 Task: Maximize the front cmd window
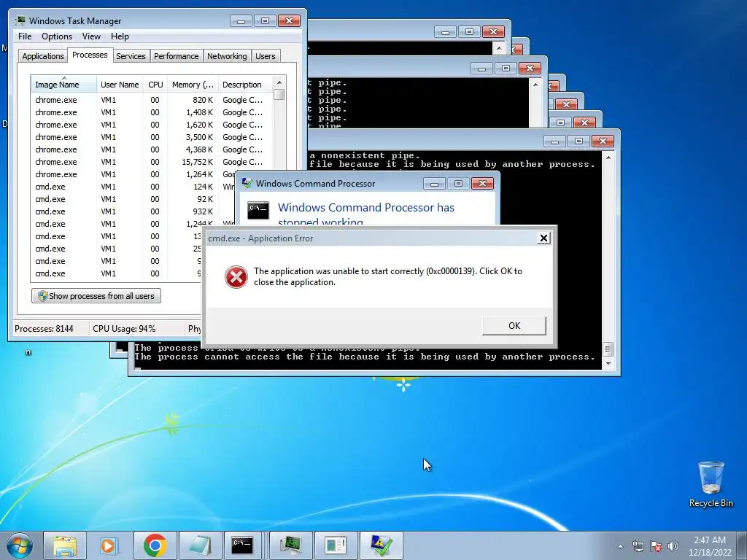coord(578,141)
